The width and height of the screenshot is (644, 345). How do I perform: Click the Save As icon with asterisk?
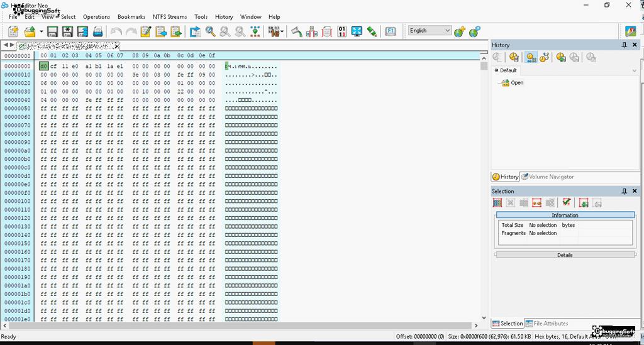click(x=67, y=31)
